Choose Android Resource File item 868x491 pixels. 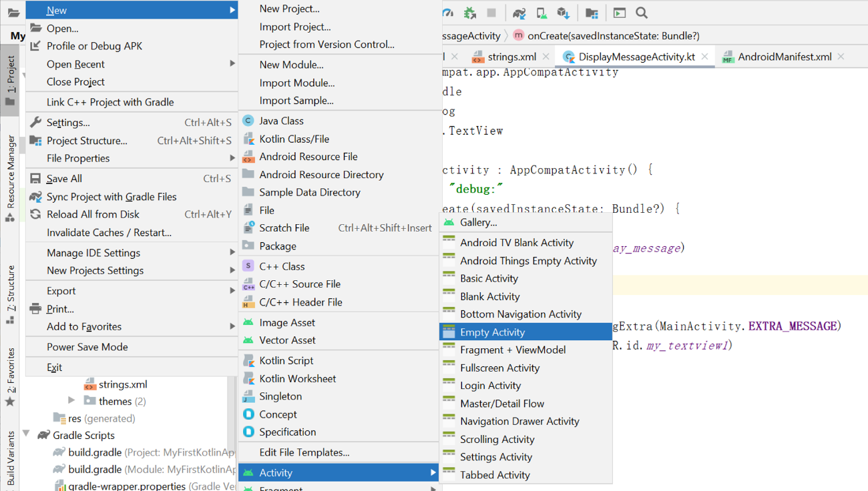coord(339,156)
